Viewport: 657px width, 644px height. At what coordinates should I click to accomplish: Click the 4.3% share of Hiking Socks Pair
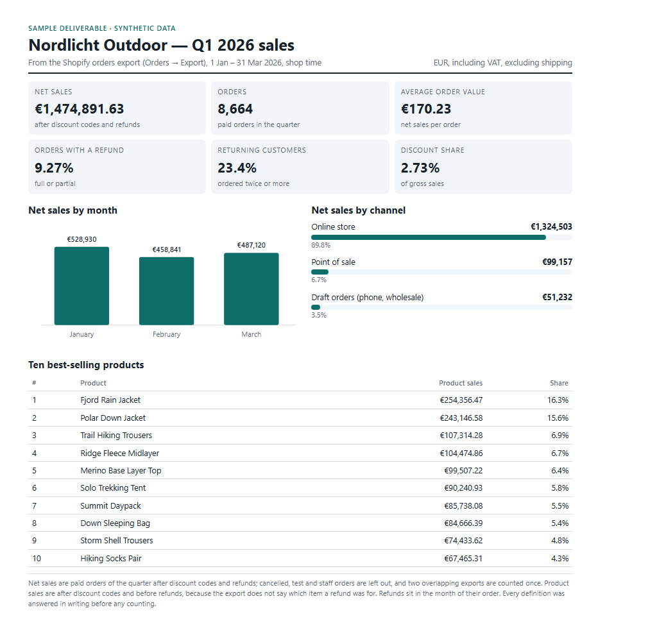click(559, 559)
